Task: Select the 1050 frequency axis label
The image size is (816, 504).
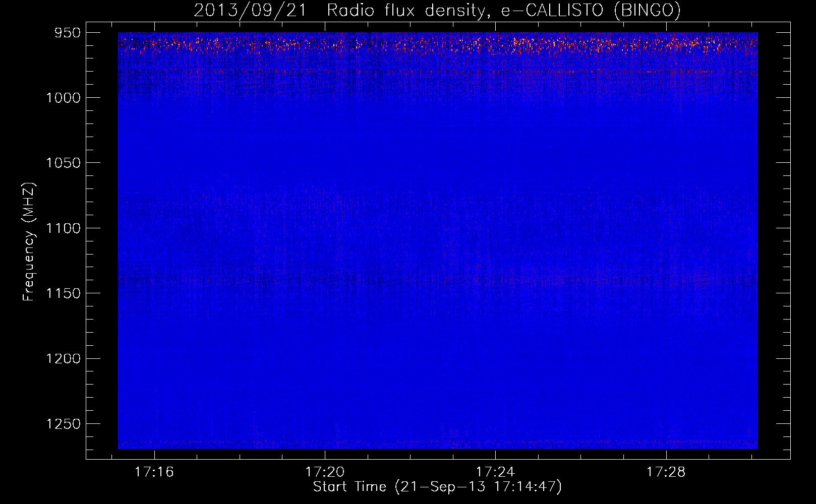Action: (64, 163)
